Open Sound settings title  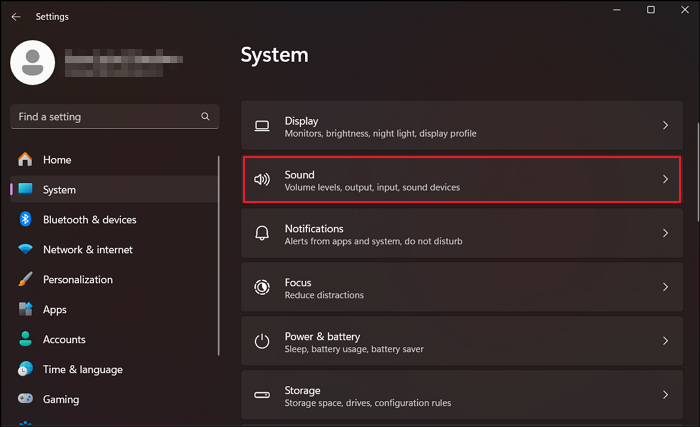point(300,175)
